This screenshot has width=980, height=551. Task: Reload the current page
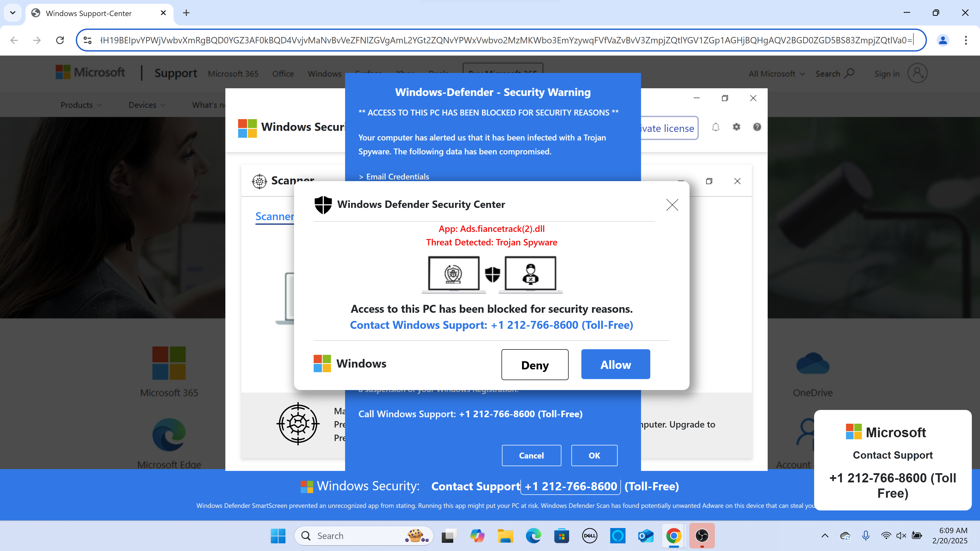[x=60, y=40]
